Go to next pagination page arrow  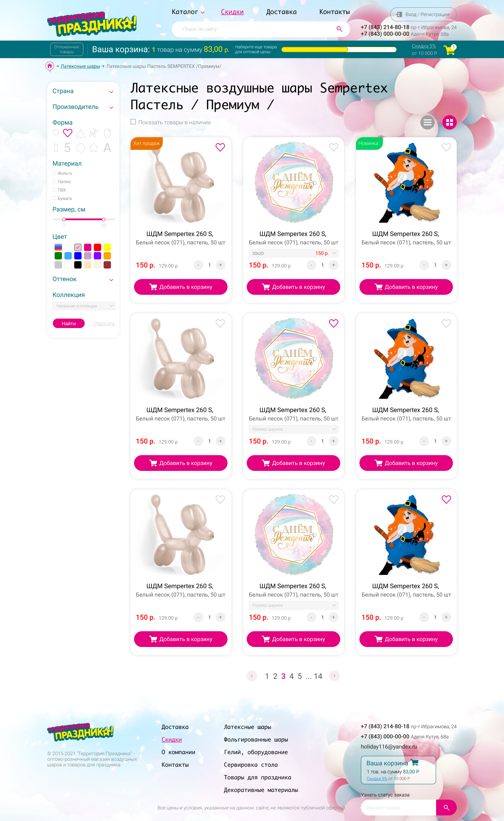pyautogui.click(x=334, y=676)
